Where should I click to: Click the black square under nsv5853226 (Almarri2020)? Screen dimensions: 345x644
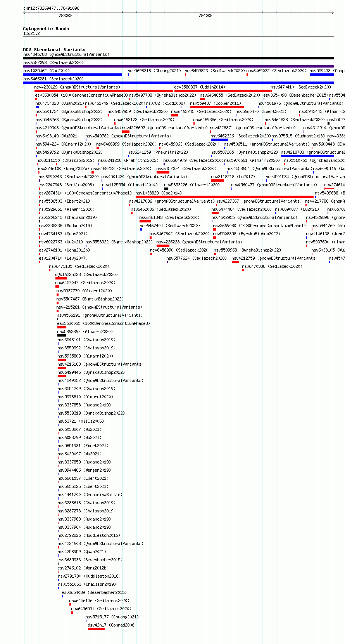click(166, 189)
